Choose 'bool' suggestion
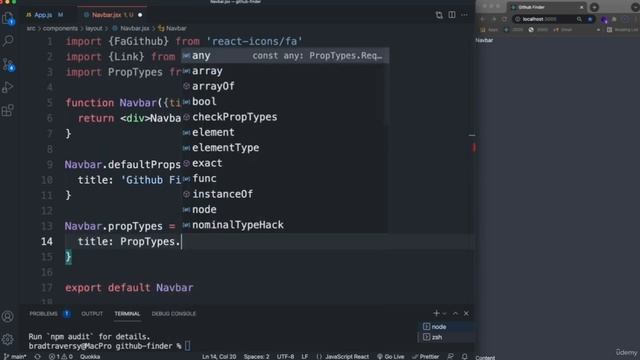 [285, 102]
